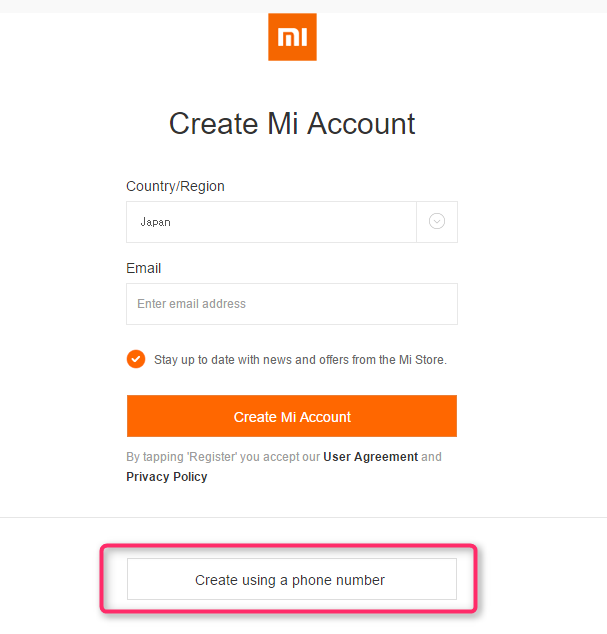
Task: Open the Country/Region dropdown showing Japan
Action: 270,222
